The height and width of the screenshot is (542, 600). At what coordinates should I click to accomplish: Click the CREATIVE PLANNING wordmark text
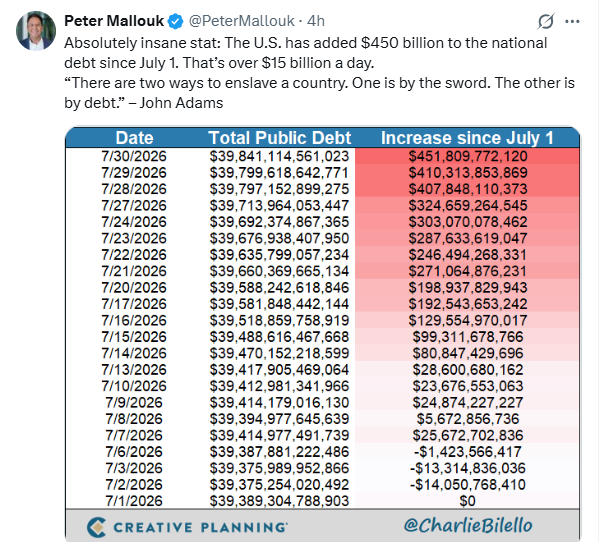pyautogui.click(x=201, y=527)
